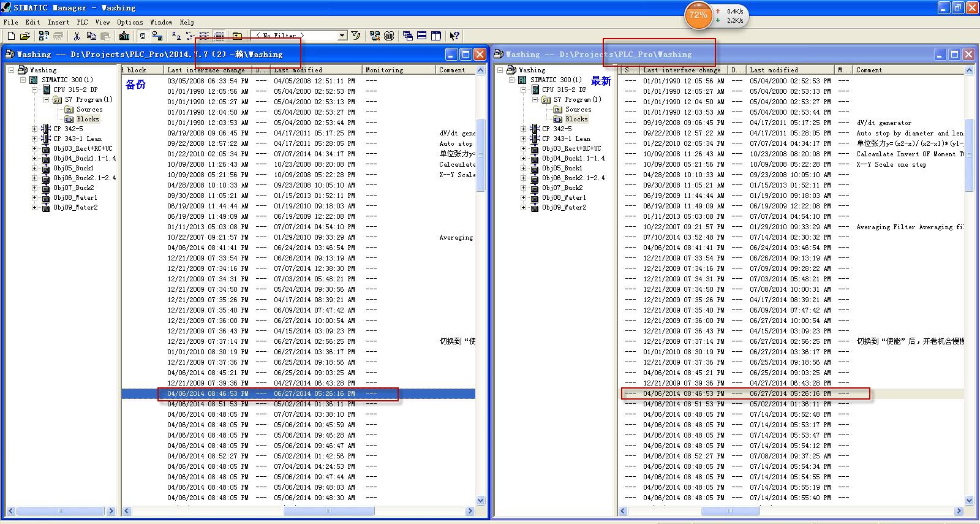Select Obj04_Buck1.1-1.4 station in right project tree
980x524 pixels.
[x=573, y=158]
